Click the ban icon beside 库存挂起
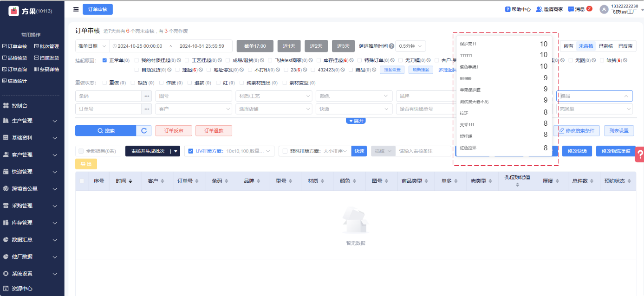The width and height of the screenshot is (644, 296). pos(352,60)
